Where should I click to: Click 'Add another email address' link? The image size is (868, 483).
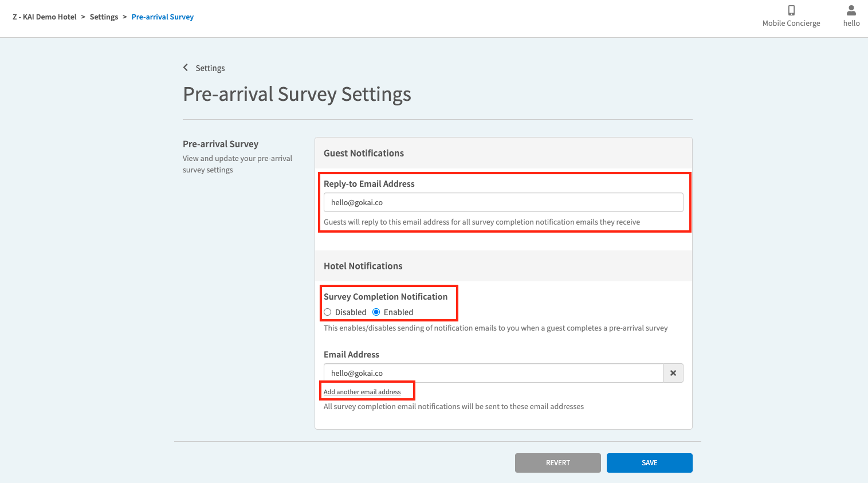pyautogui.click(x=362, y=392)
